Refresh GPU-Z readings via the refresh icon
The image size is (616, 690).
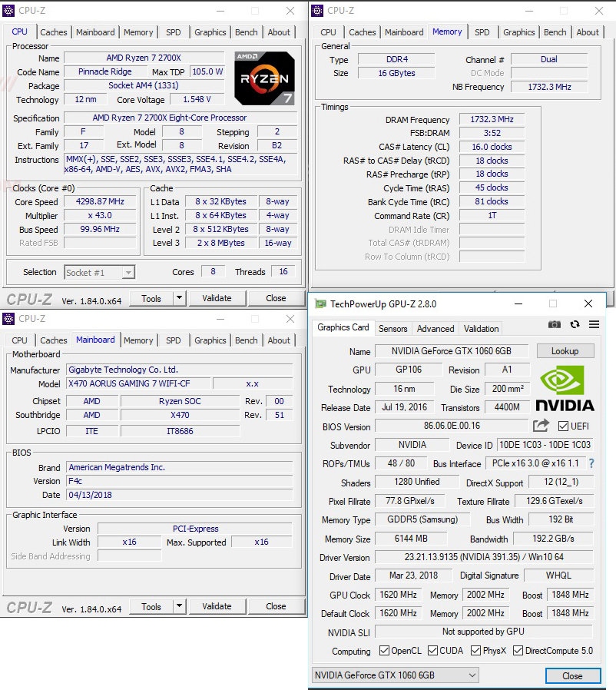(575, 325)
